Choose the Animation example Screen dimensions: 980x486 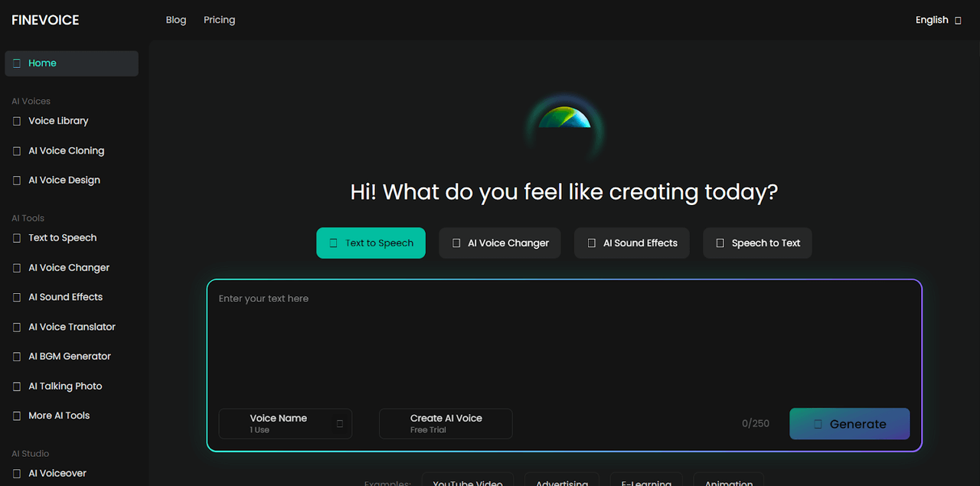(x=729, y=480)
